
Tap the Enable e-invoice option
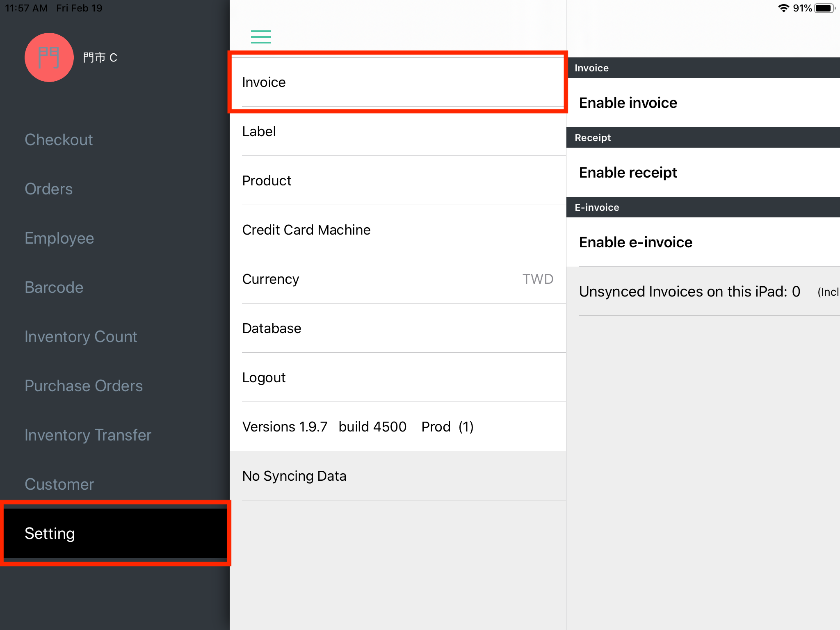pyautogui.click(x=703, y=242)
